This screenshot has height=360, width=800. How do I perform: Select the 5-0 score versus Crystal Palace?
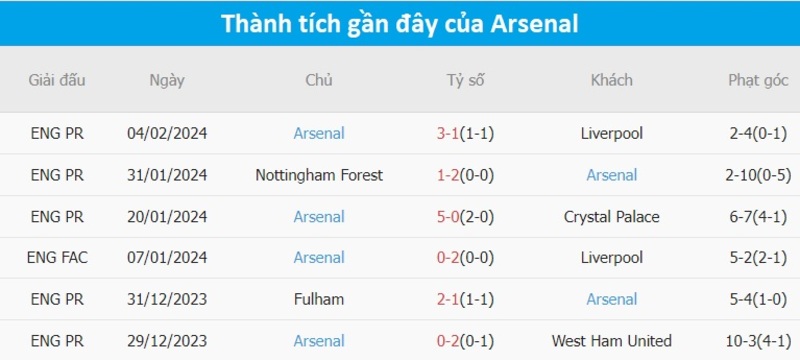[448, 217]
